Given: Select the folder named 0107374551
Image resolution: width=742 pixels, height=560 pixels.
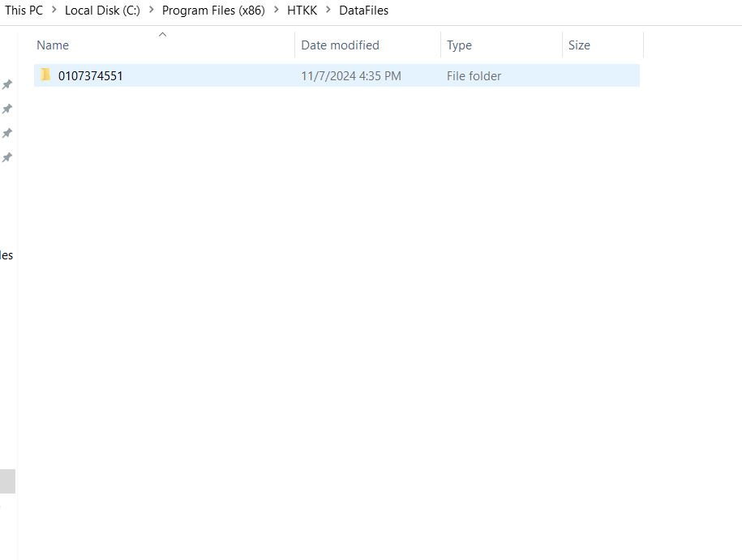Looking at the screenshot, I should [x=91, y=76].
